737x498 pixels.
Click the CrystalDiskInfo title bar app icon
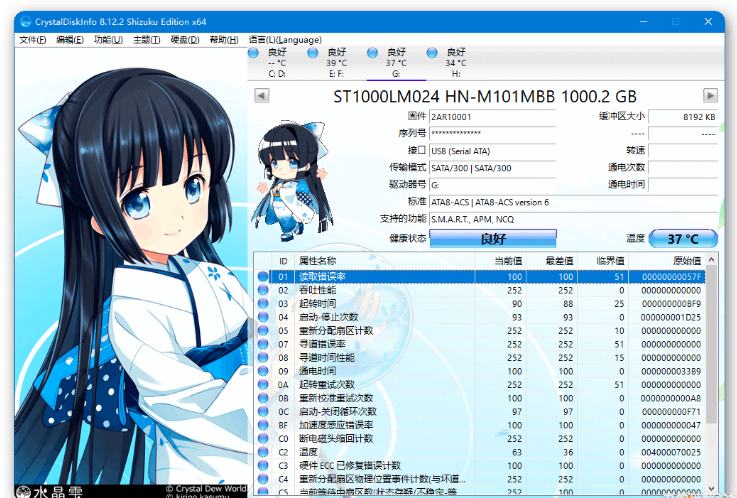(x=25, y=22)
